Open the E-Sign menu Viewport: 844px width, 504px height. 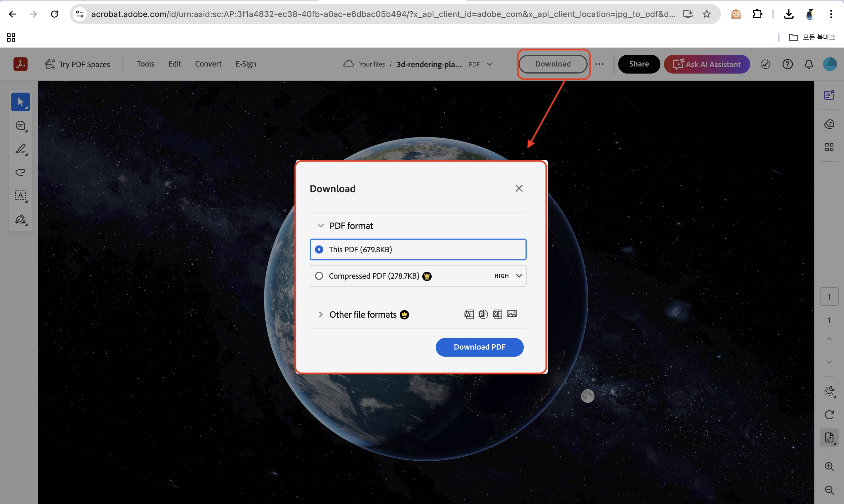coord(246,64)
